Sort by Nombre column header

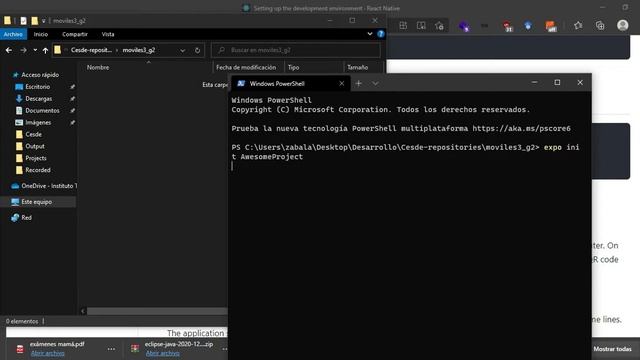click(98, 67)
